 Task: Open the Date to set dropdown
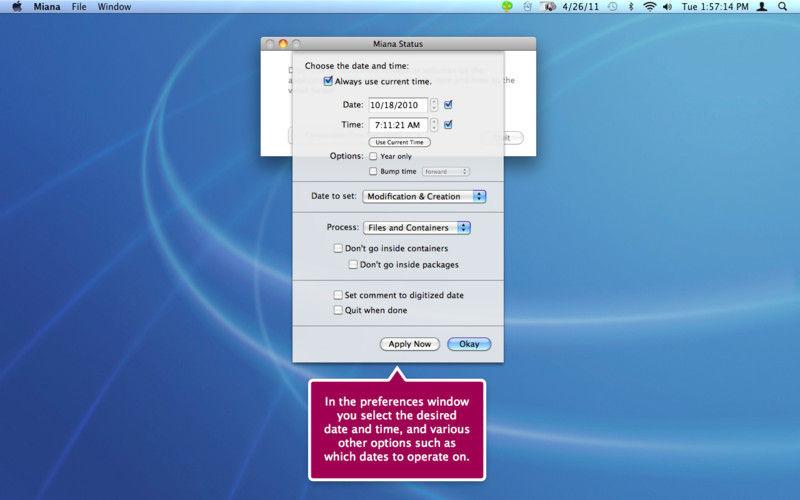424,196
